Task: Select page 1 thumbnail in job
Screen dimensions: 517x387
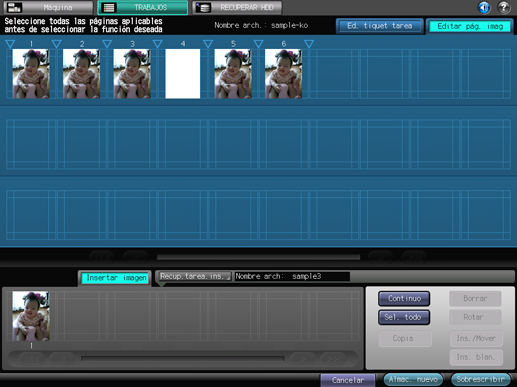Action: 31,74
